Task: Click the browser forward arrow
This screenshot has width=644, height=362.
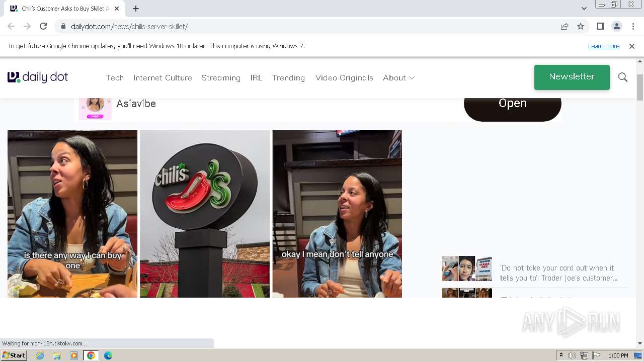Action: pos(27,26)
